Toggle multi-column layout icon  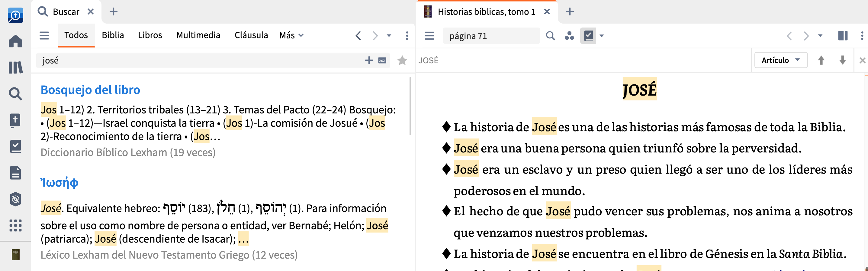[843, 35]
